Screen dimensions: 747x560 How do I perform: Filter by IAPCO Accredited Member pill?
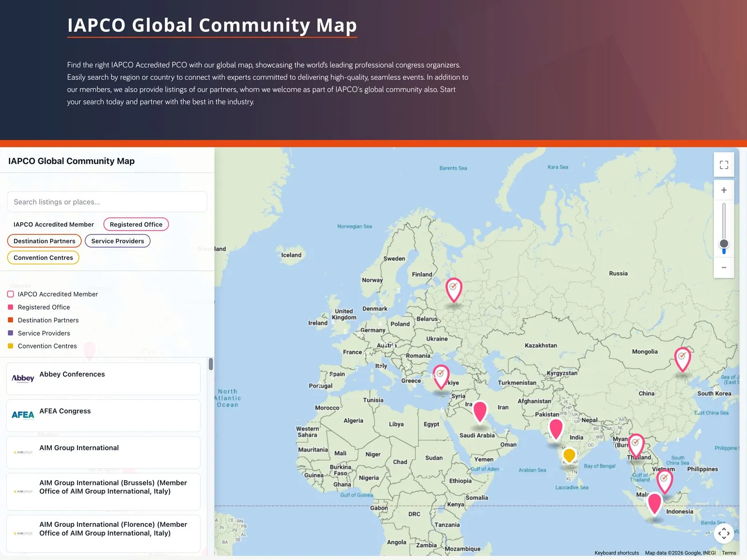click(54, 225)
